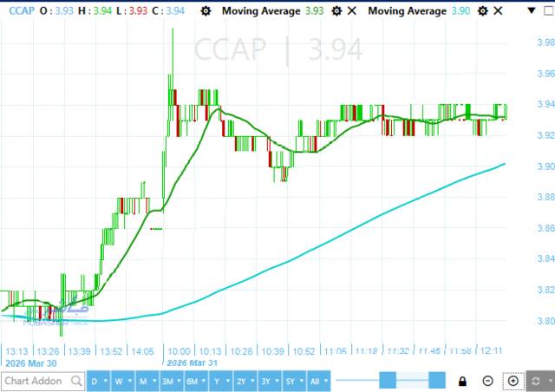
Task: Focus the Chart Addon input field
Action: [x=35, y=381]
